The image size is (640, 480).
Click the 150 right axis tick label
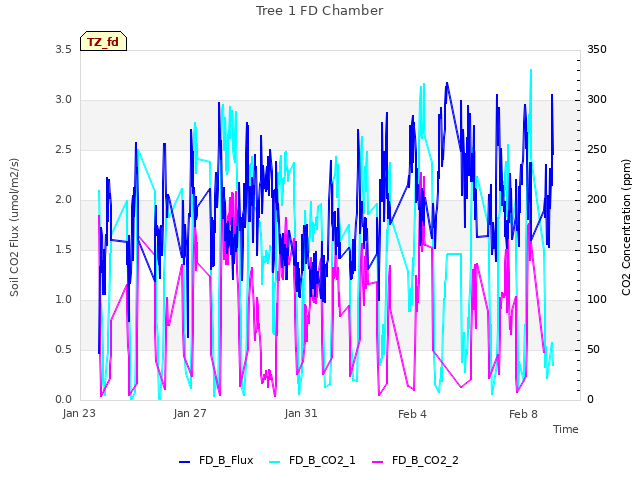(597, 249)
